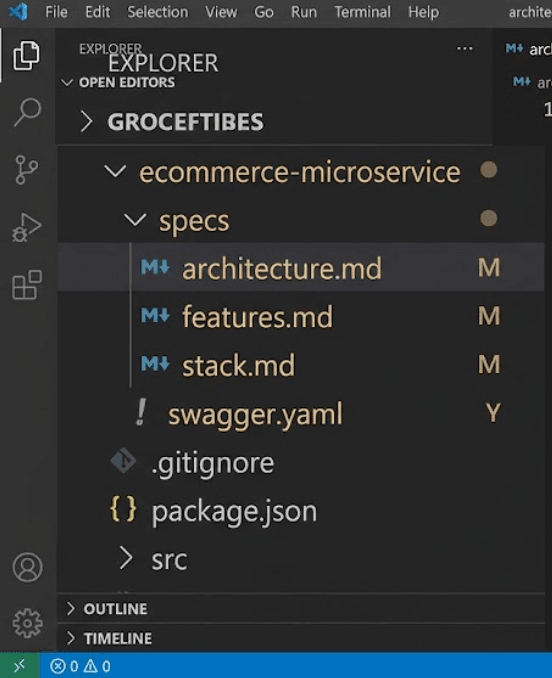The height and width of the screenshot is (678, 552).
Task: Open the Accounts icon
Action: 27,567
